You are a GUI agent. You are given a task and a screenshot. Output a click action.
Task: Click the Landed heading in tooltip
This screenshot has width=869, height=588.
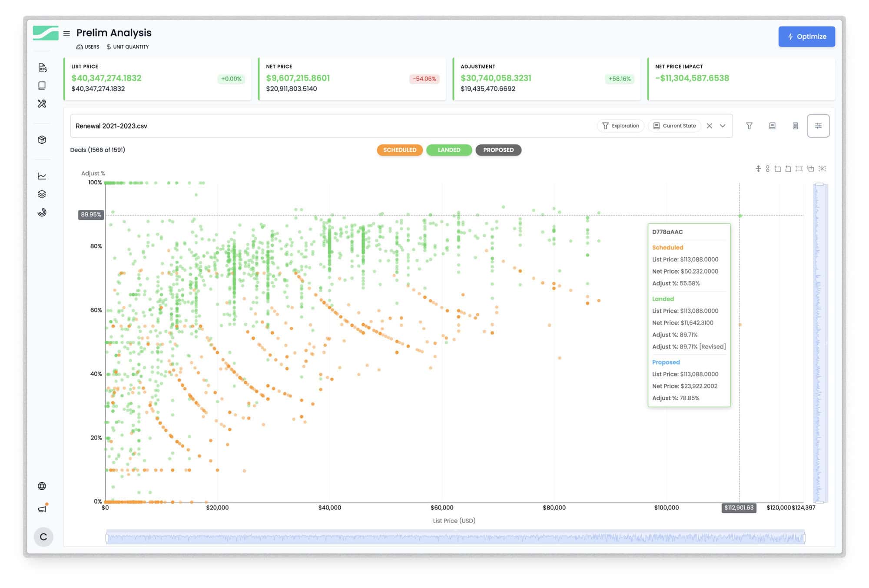[x=663, y=299]
